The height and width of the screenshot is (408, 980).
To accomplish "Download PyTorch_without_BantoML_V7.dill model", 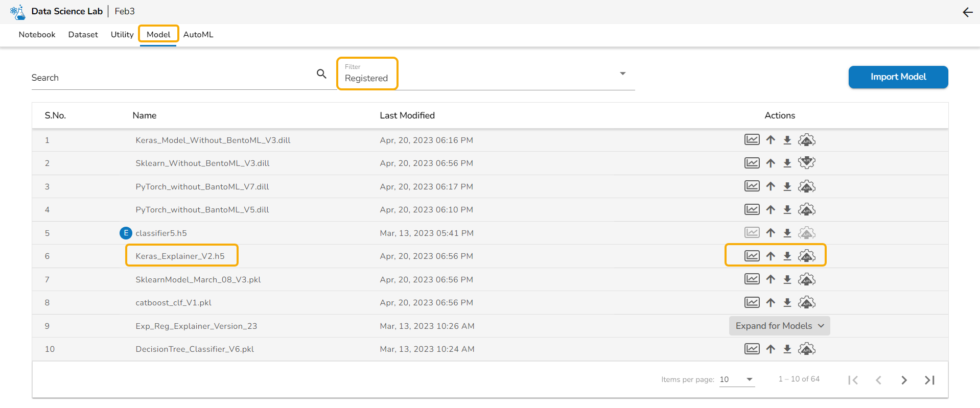I will [787, 186].
